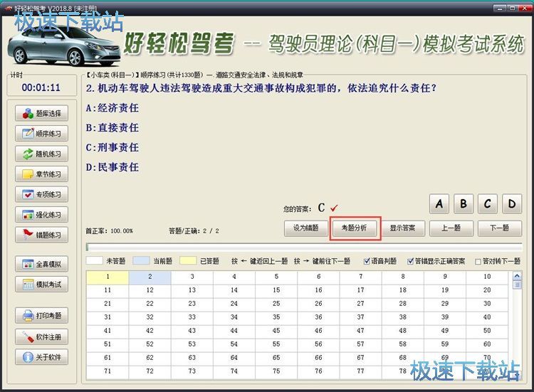The height and width of the screenshot is (392, 534).
Task: Toggle 语音判题 voice judging checkbox
Action: point(367,261)
